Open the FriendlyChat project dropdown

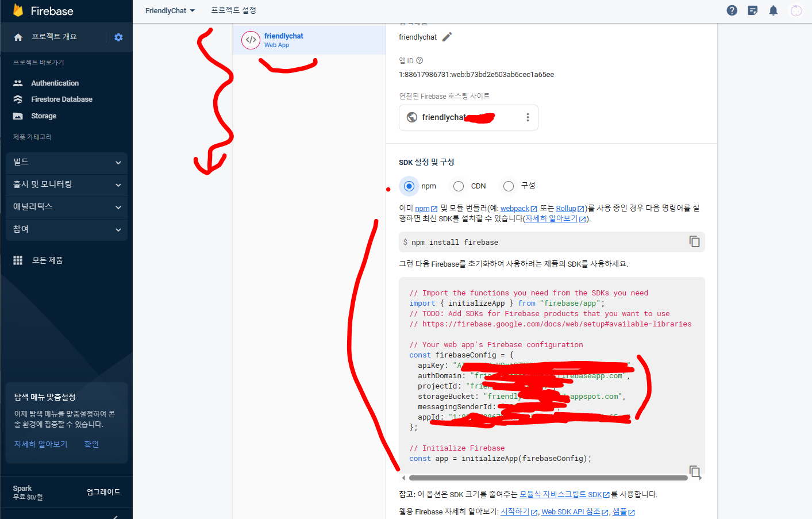pyautogui.click(x=170, y=10)
